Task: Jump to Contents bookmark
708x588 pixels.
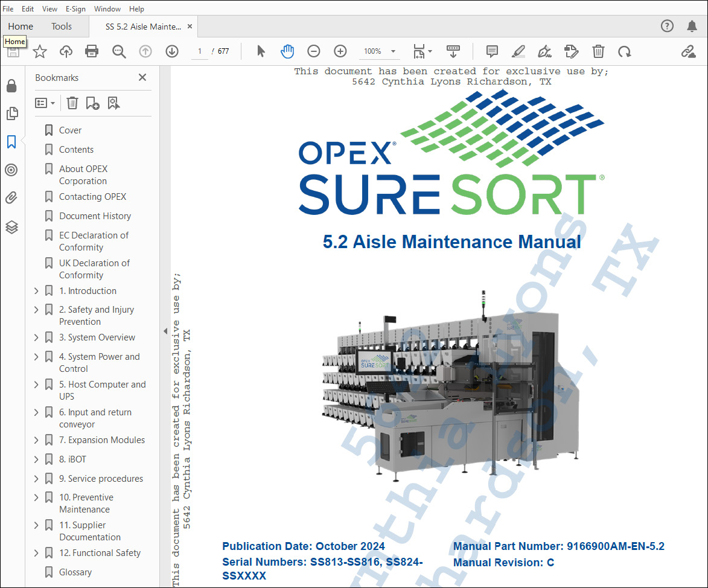Action: [x=76, y=150]
